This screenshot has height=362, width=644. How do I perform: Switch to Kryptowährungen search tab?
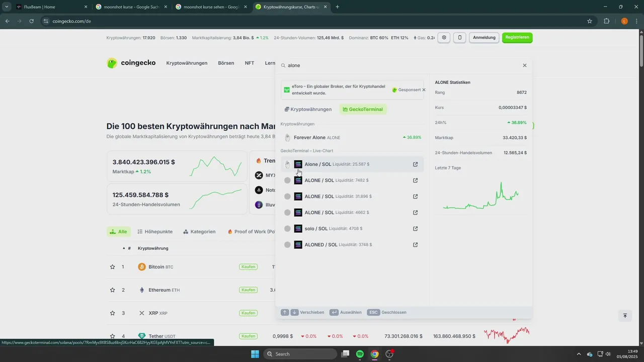coord(308,109)
